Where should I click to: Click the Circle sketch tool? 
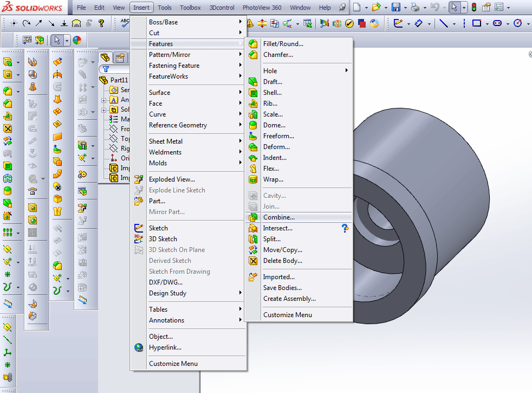(518, 23)
